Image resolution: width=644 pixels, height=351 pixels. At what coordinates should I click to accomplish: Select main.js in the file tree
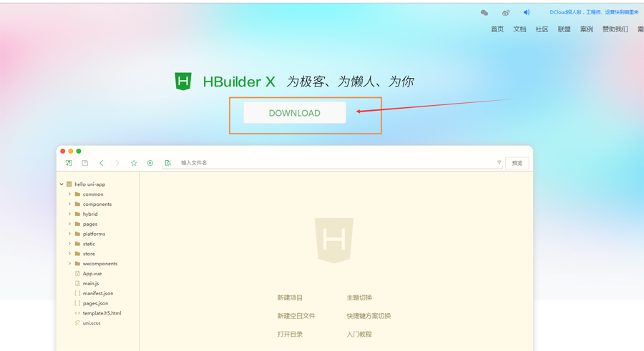pos(91,283)
